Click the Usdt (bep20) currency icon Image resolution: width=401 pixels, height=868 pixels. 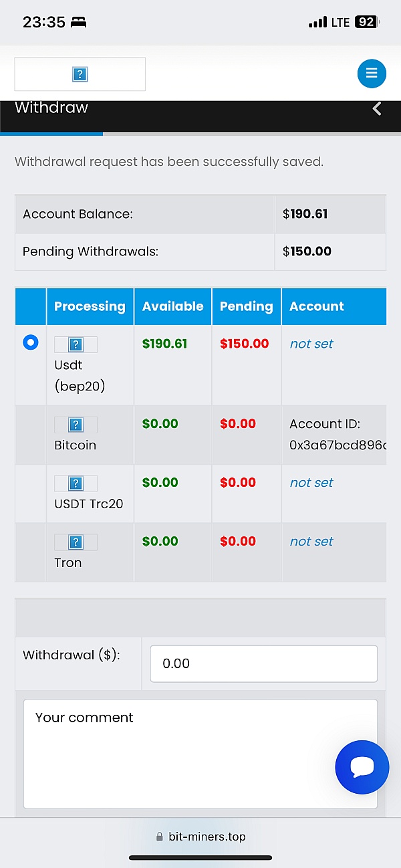click(76, 344)
